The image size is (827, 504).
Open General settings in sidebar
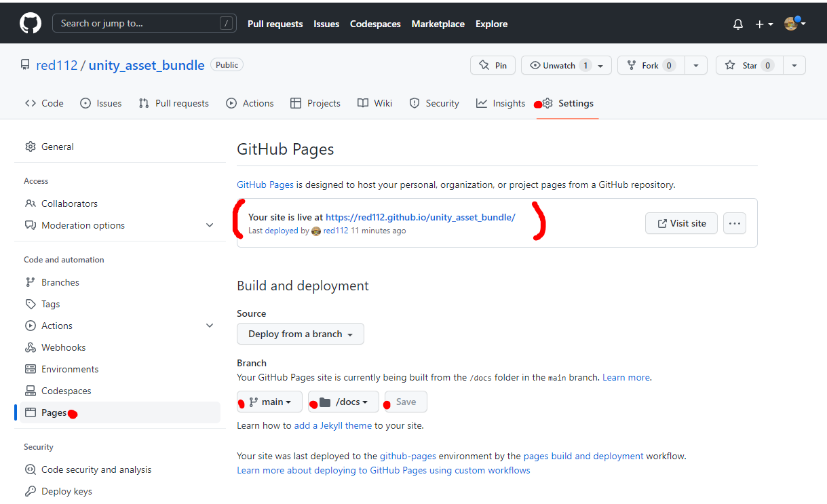pos(120,147)
